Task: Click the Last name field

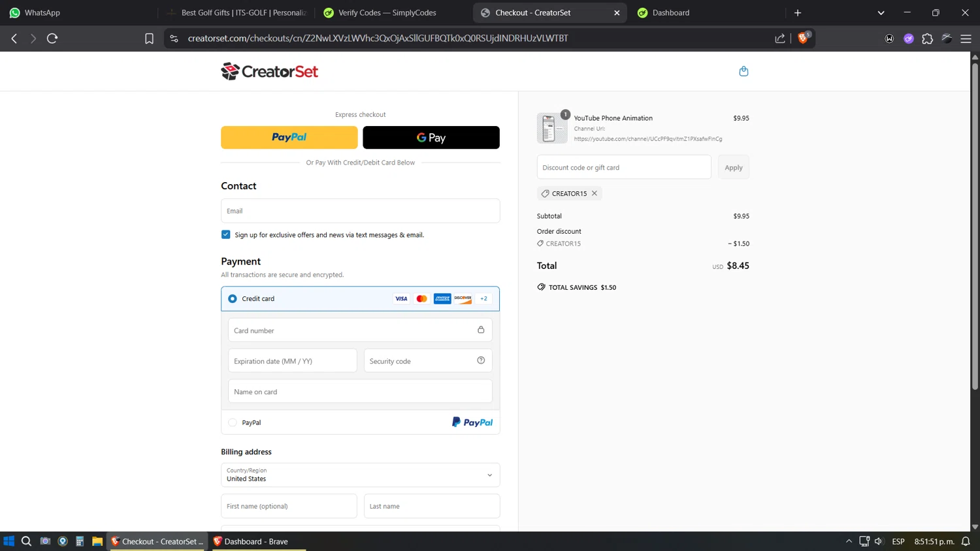Action: click(432, 506)
